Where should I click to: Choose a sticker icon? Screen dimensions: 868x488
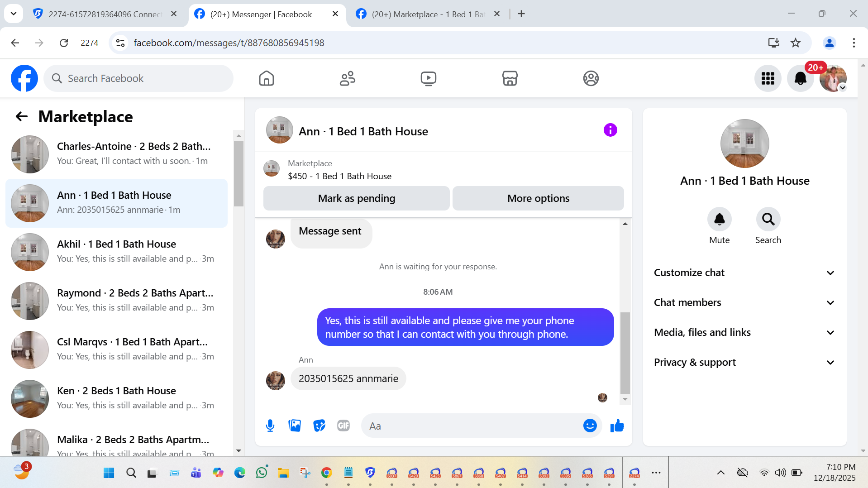tap(320, 426)
